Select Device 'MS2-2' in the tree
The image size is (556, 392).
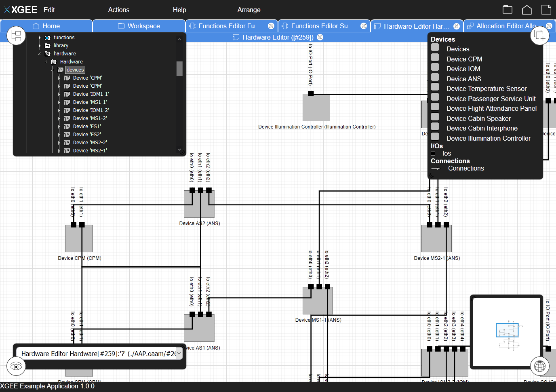[90, 143]
